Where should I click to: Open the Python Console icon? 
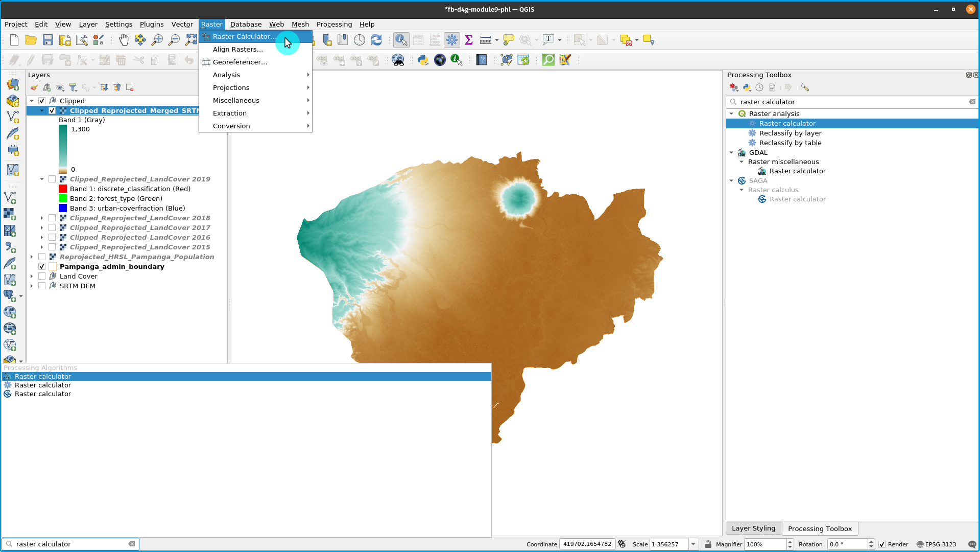point(423,60)
